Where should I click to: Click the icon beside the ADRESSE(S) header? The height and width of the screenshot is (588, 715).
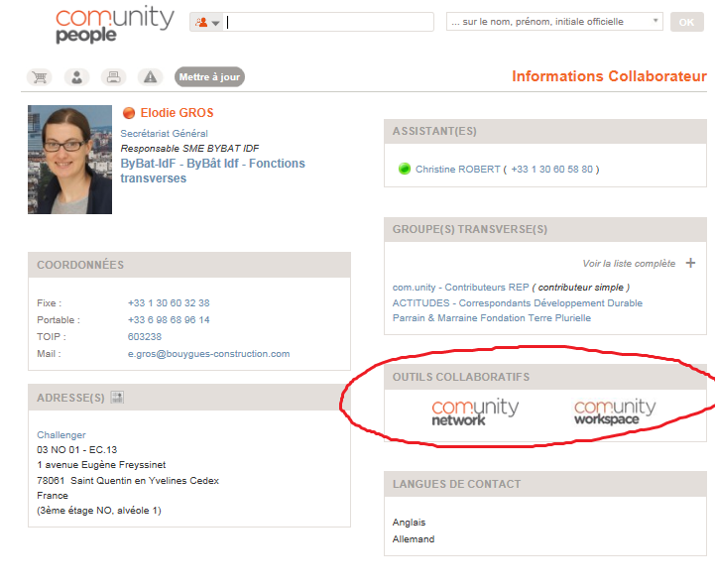coord(116,398)
